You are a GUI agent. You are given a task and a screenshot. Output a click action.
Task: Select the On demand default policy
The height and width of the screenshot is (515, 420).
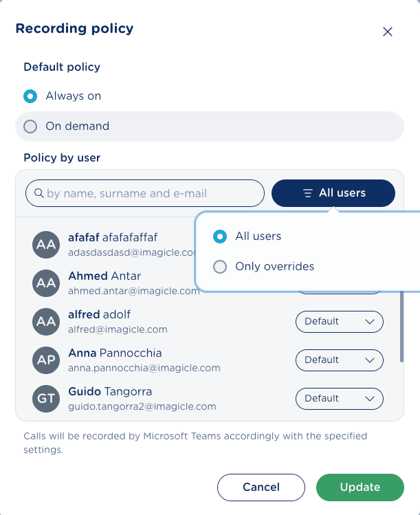(x=30, y=127)
